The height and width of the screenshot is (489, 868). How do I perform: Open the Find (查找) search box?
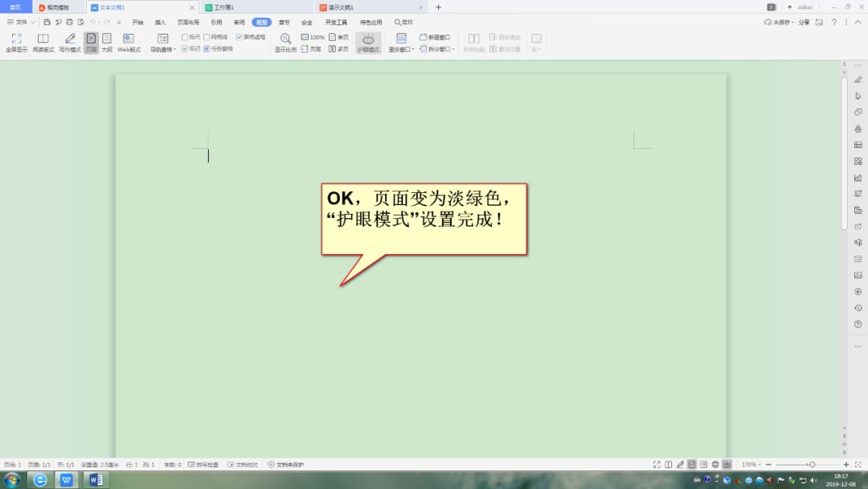click(x=403, y=23)
